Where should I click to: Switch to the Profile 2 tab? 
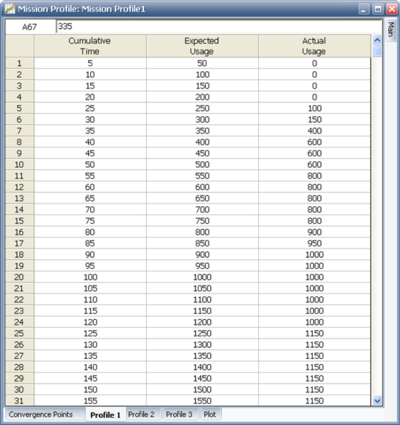click(x=141, y=414)
